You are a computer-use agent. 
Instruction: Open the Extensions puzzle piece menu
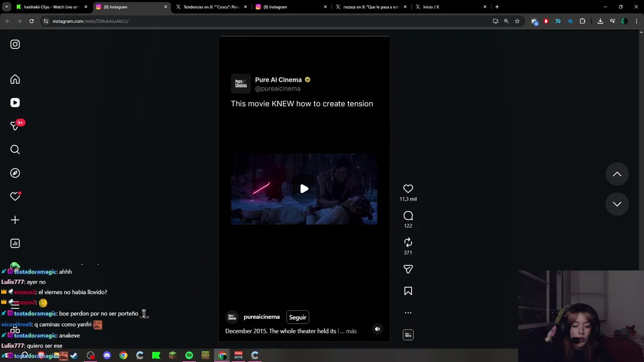coord(582,21)
